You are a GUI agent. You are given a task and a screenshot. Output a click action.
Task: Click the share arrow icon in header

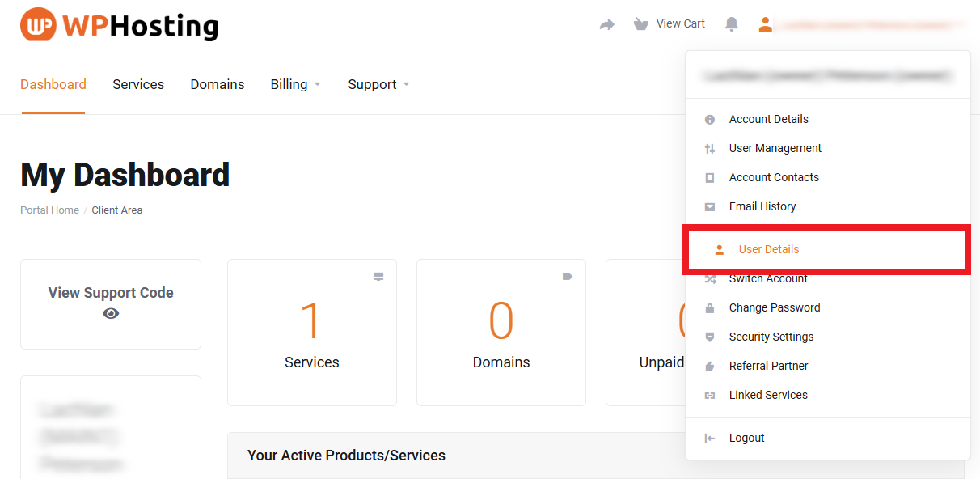point(606,24)
